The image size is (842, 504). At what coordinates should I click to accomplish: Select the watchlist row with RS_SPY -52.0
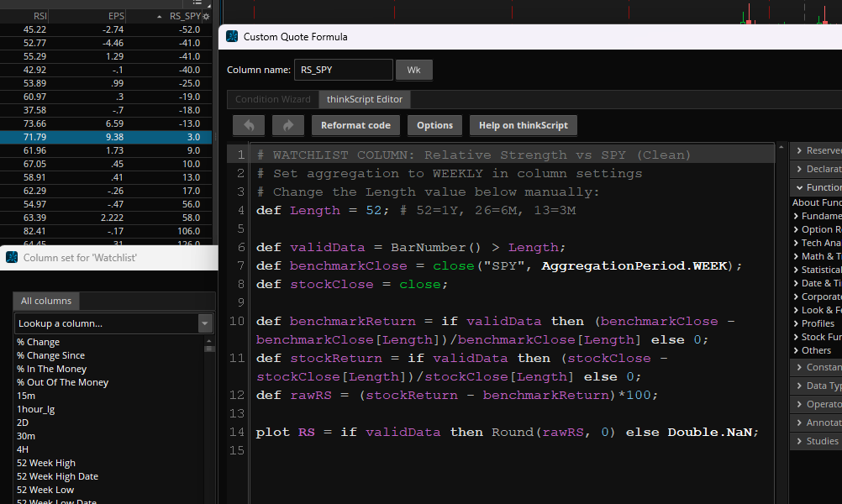click(106, 29)
